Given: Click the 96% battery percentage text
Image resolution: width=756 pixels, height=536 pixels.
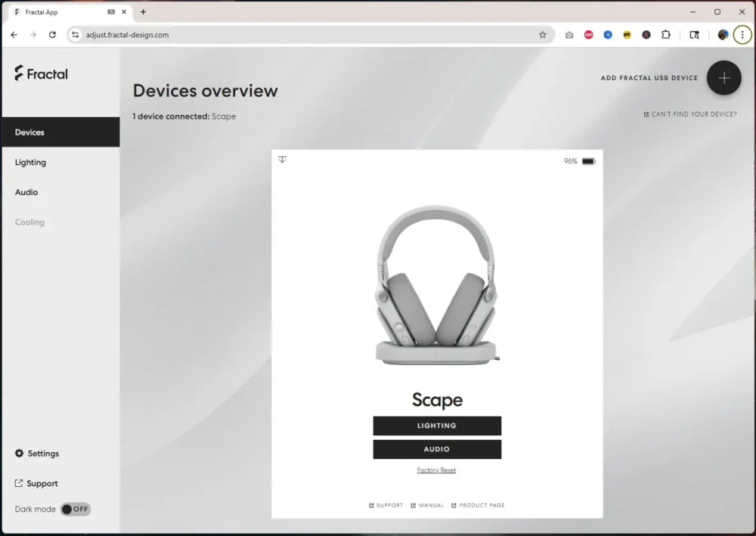Looking at the screenshot, I should (570, 161).
